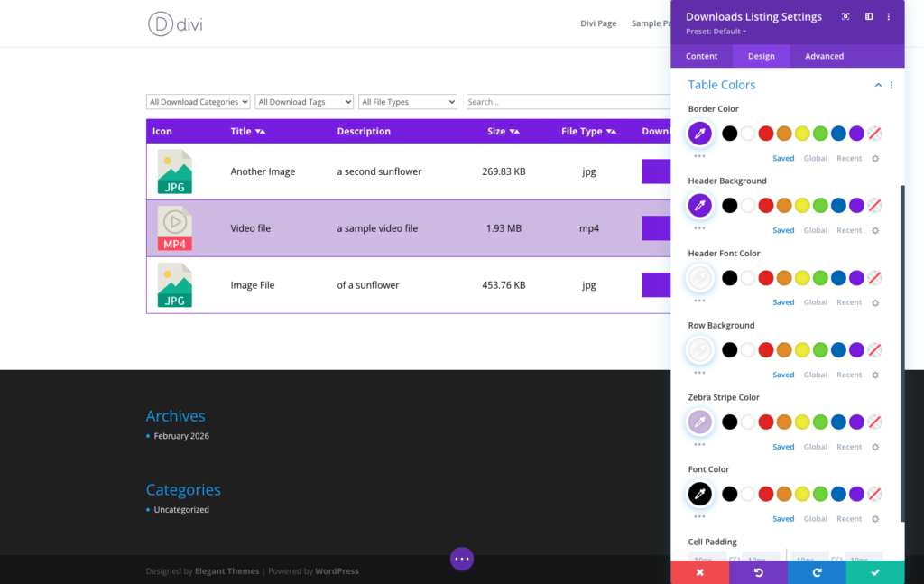
Task: Open the February 2026 archive link
Action: 181,436
